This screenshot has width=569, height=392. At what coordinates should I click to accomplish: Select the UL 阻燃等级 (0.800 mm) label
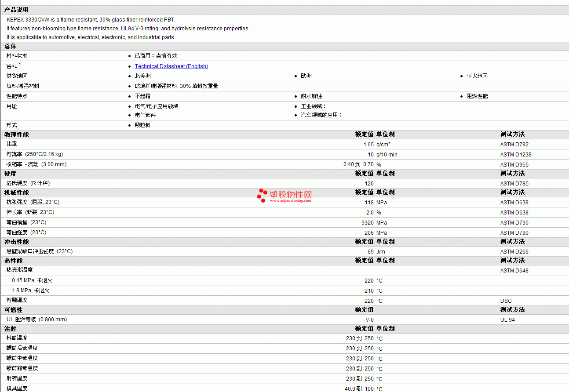click(37, 319)
